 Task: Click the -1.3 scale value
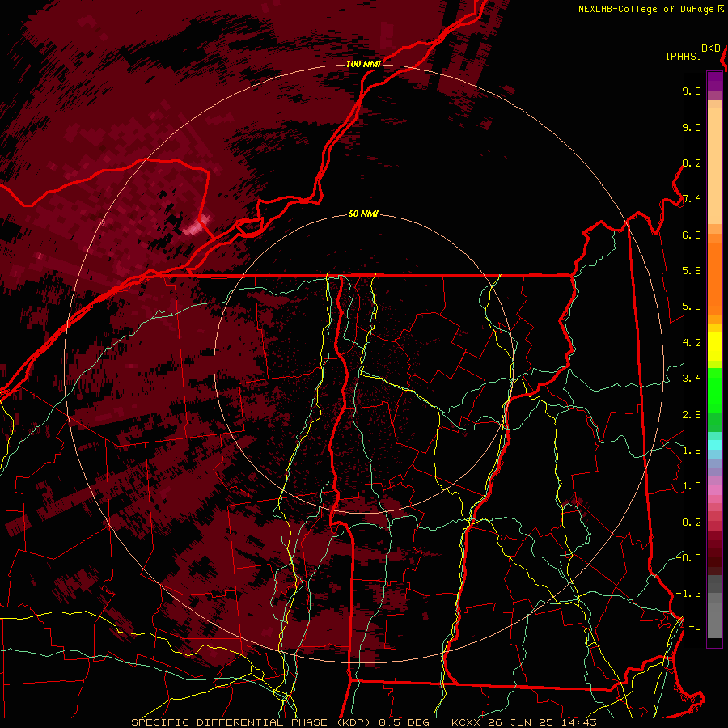coord(688,594)
